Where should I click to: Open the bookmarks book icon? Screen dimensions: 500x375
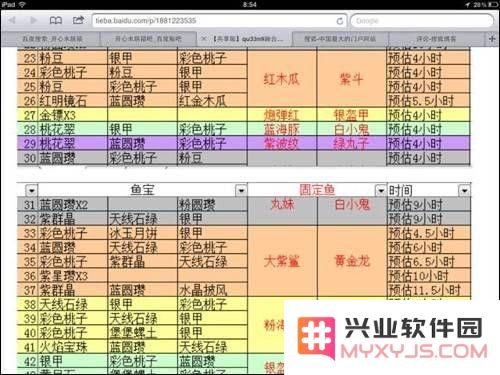click(x=56, y=21)
